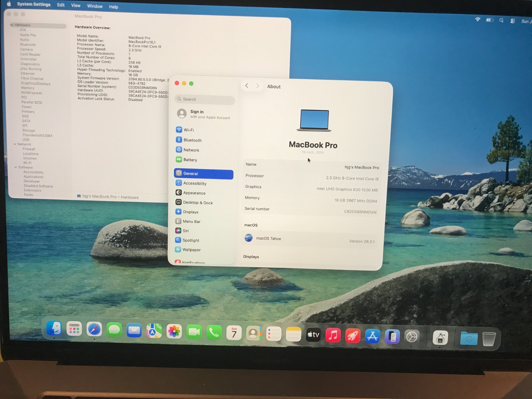This screenshot has height=399, width=532.
Task: Click battery status icon in menu bar
Action: pyautogui.click(x=489, y=20)
